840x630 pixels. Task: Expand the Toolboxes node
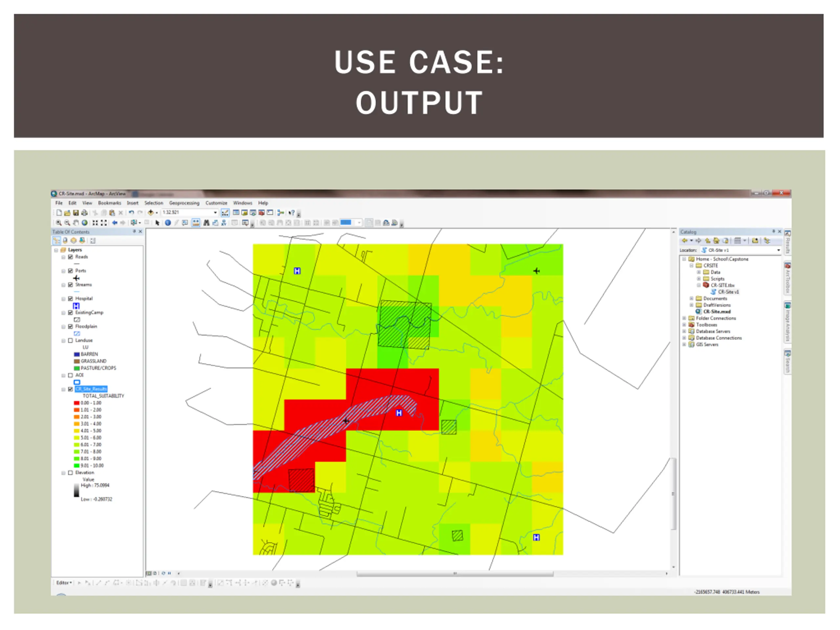pyautogui.click(x=684, y=325)
